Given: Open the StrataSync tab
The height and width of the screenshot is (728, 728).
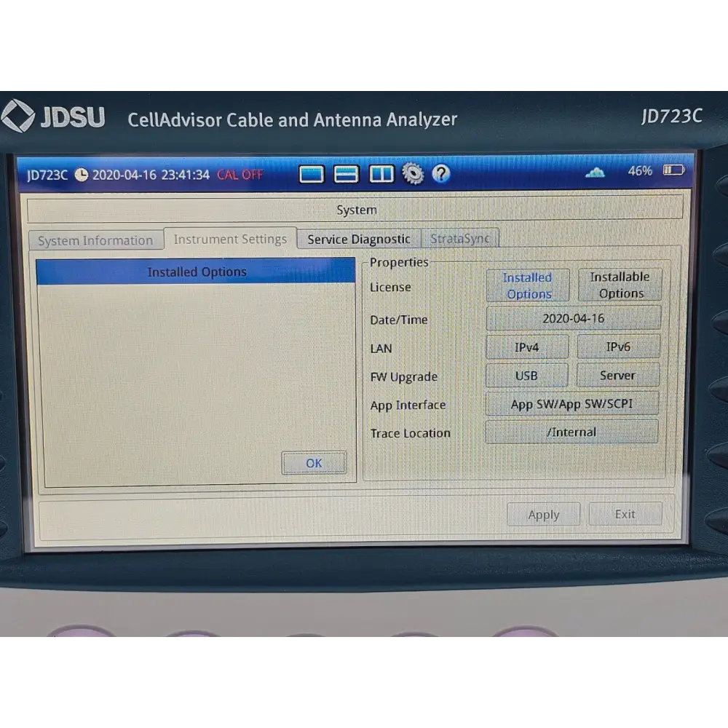Looking at the screenshot, I should (459, 239).
